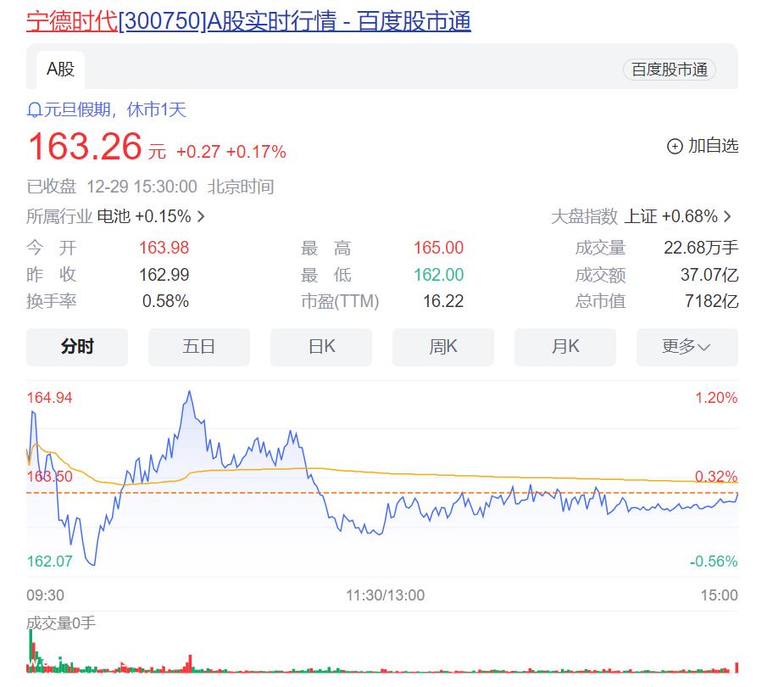Expand 大盘指数 上证 chevron arrow

coord(727,216)
